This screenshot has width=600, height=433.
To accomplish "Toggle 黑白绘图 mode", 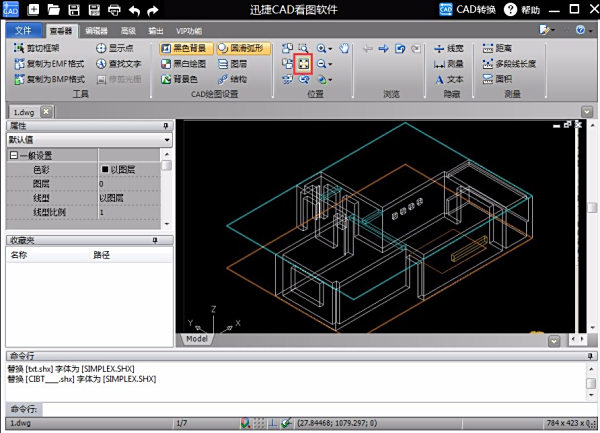I will [x=184, y=64].
